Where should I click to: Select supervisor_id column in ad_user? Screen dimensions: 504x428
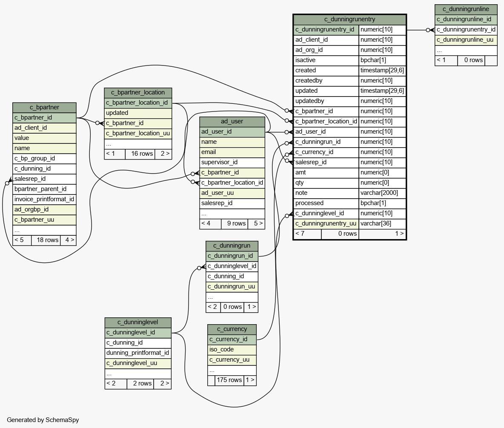pos(232,163)
